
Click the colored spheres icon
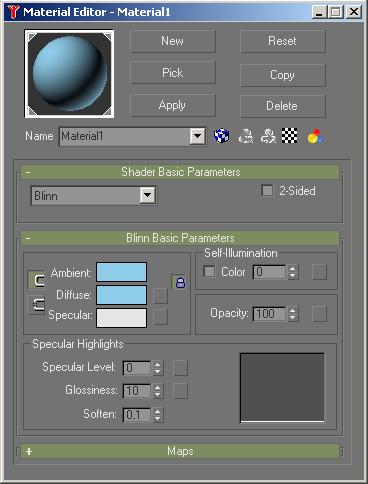(315, 136)
